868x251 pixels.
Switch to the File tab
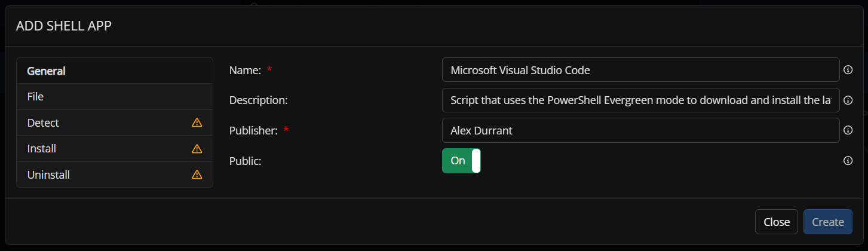click(x=36, y=96)
